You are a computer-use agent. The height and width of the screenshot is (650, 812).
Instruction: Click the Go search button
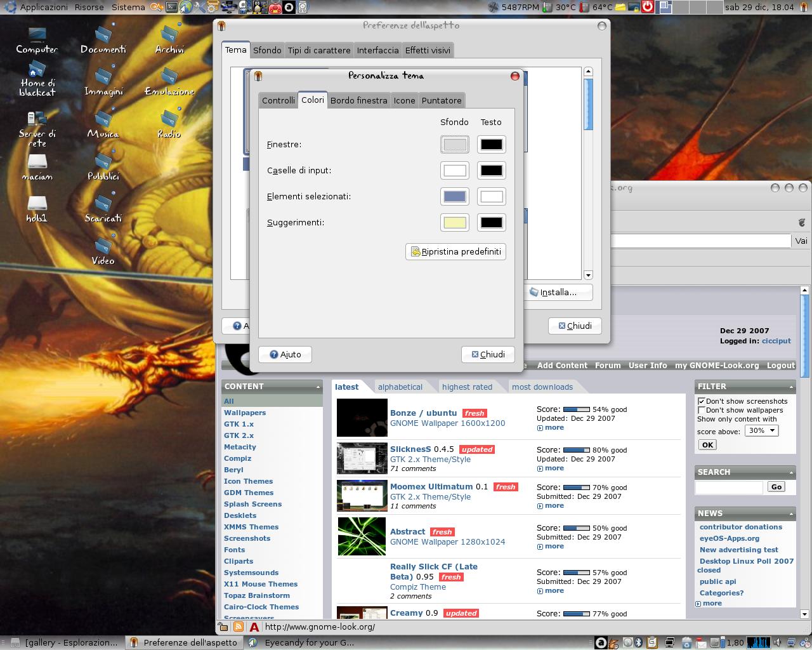776,487
